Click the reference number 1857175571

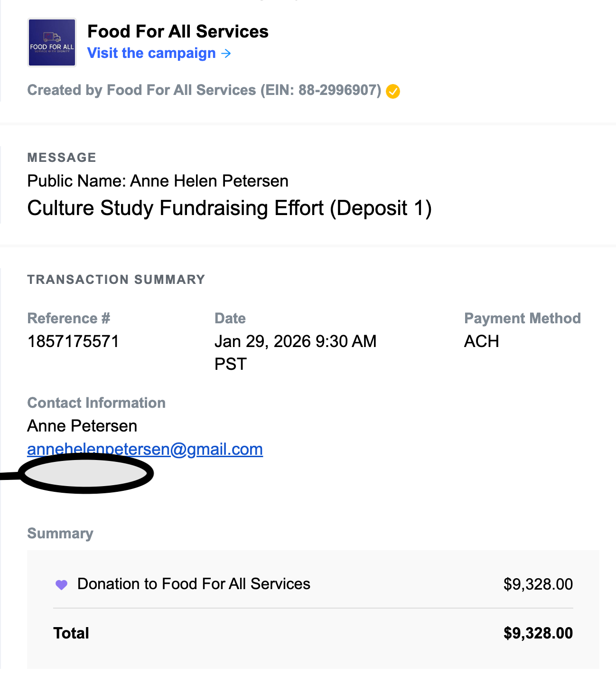click(73, 341)
